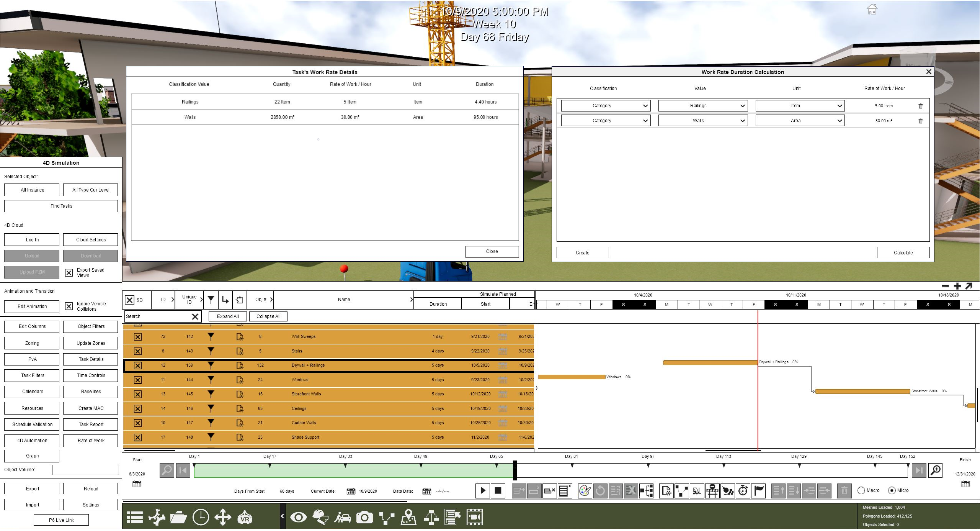Viewport: 980px width, 531px height.
Task: Play the 4D simulation
Action: tap(483, 491)
